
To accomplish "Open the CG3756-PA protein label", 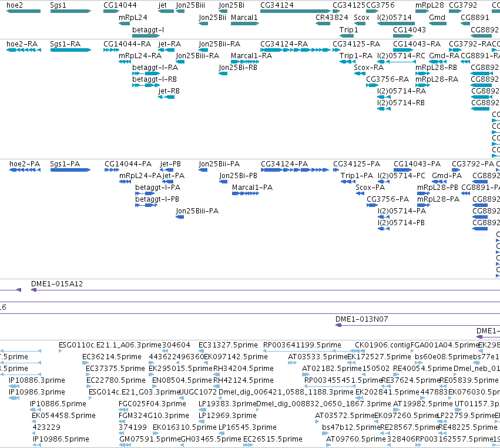I will coord(388,199).
